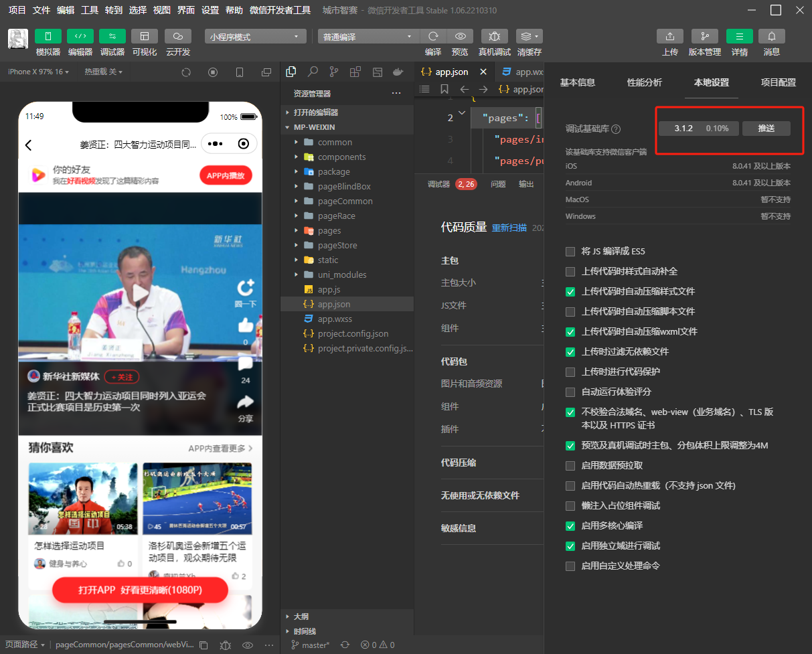Click the 重新扫描 rescan link
The width and height of the screenshot is (812, 654).
coord(509,228)
